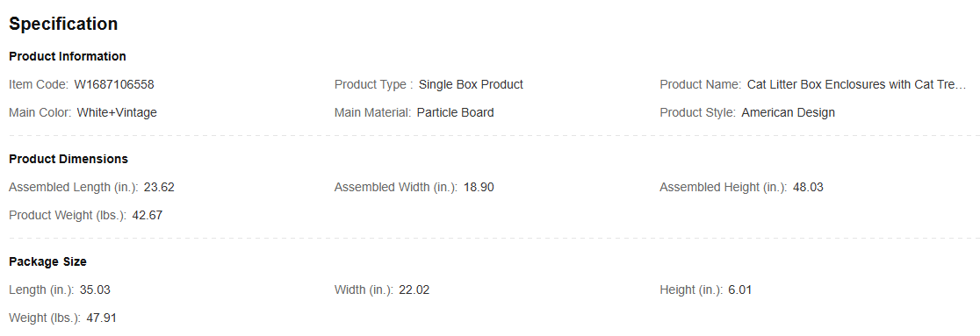Click the truncated Cat Litter Box product name

pyautogui.click(x=857, y=84)
